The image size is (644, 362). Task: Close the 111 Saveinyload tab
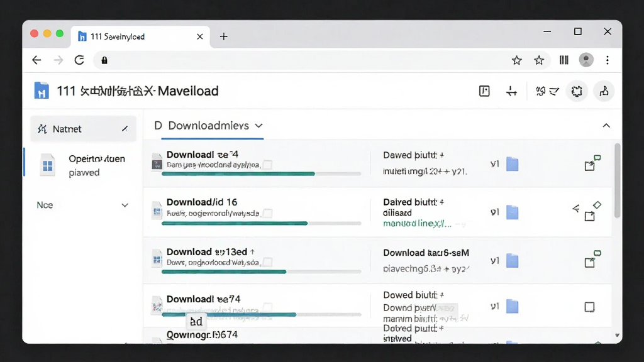[199, 36]
